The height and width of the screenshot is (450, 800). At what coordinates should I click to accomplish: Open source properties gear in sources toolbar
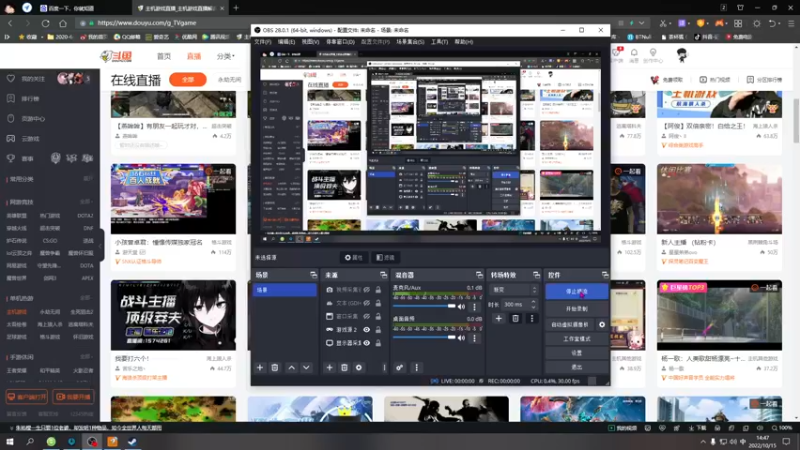click(359, 367)
